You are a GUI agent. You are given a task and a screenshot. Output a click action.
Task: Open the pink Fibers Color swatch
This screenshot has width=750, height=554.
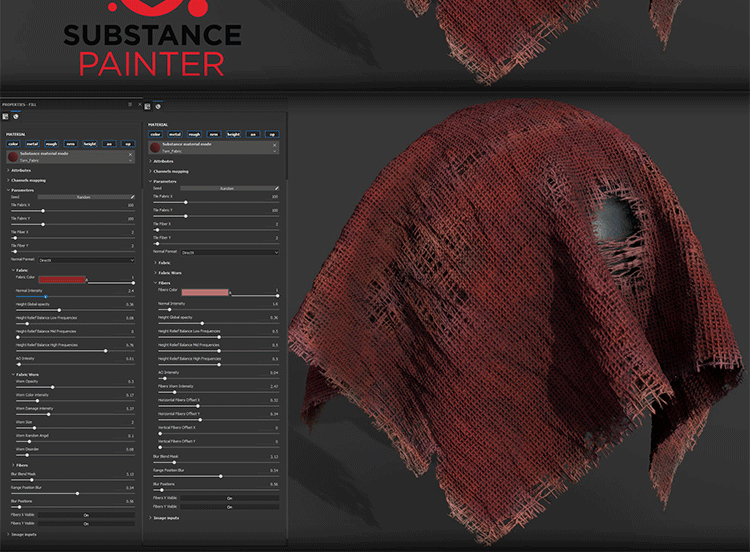click(205, 292)
